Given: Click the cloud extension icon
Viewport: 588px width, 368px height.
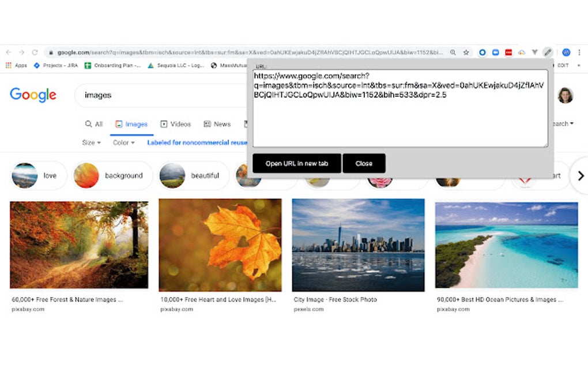Looking at the screenshot, I should pyautogui.click(x=522, y=52).
